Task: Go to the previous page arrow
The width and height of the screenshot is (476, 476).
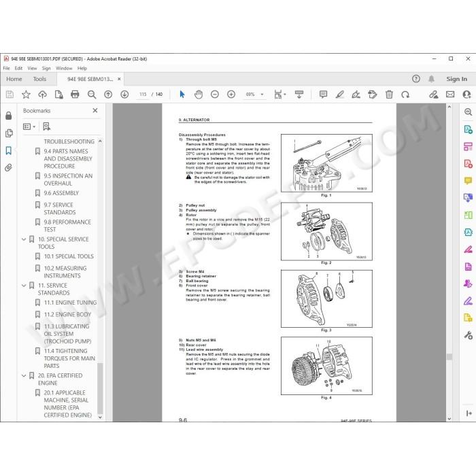Action: pyautogui.click(x=108, y=95)
